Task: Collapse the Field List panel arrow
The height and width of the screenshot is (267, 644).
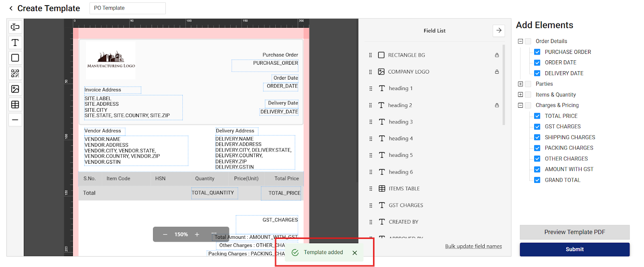Action: (499, 31)
